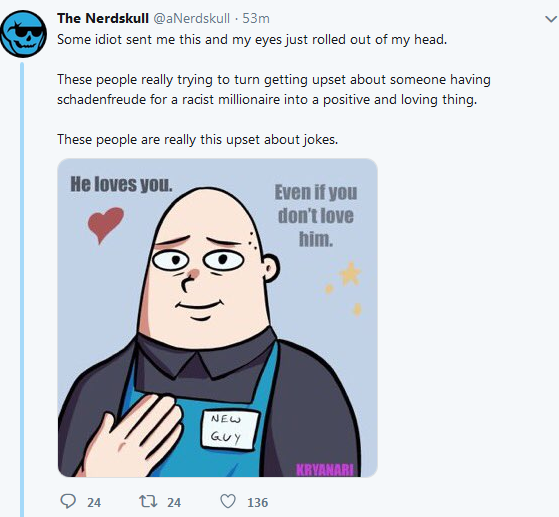Open The Nerdskull display name profile
This screenshot has width=559, height=517.
tap(103, 18)
